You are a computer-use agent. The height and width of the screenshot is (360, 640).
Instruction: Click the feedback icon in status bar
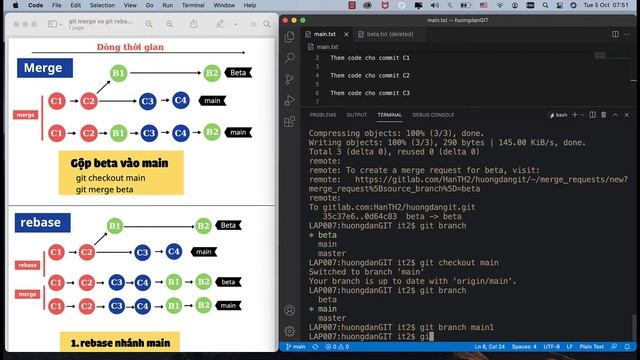click(x=614, y=347)
